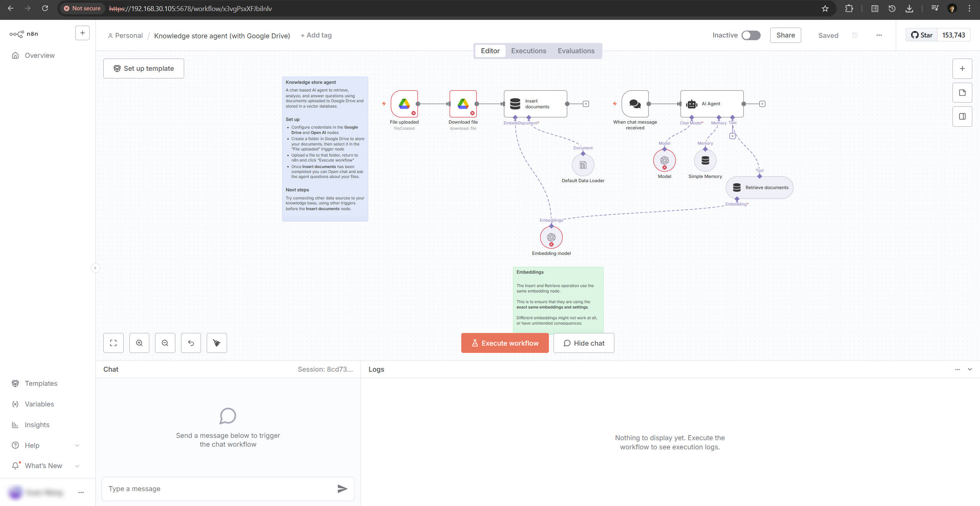
Task: Open the File uploaded Google Drive node
Action: coord(404,104)
